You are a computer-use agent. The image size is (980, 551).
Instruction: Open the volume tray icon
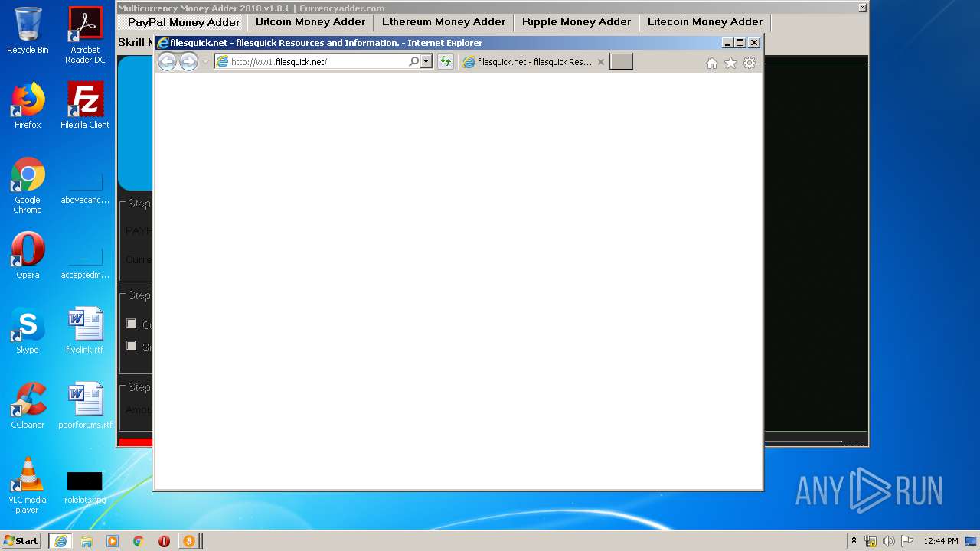pos(889,541)
